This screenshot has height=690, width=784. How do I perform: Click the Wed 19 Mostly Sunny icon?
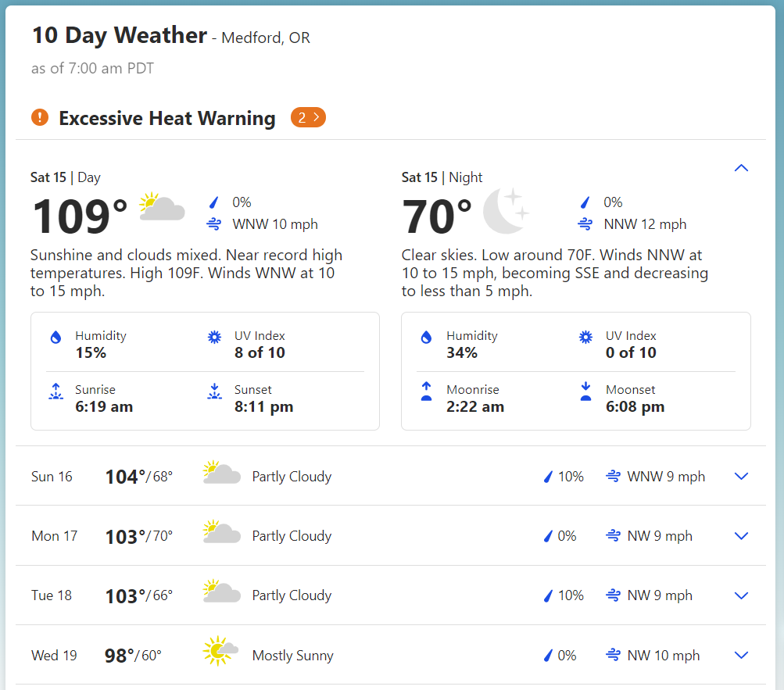tap(220, 651)
